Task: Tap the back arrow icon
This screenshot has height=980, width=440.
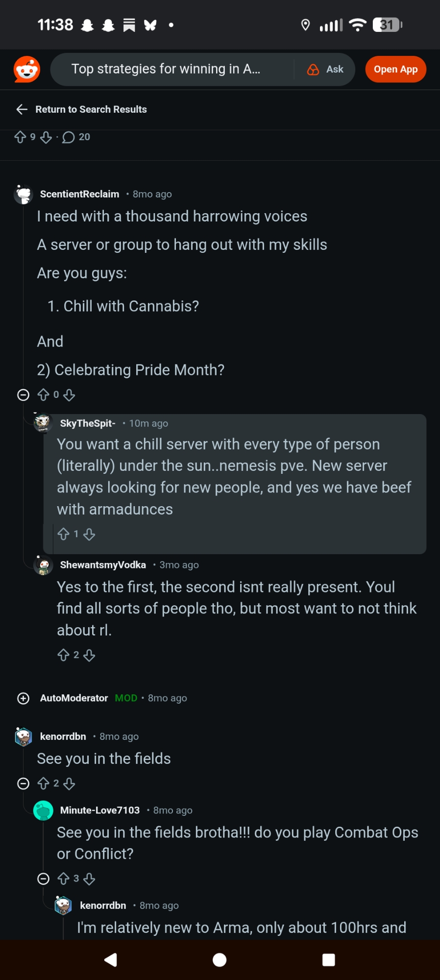Action: point(22,109)
